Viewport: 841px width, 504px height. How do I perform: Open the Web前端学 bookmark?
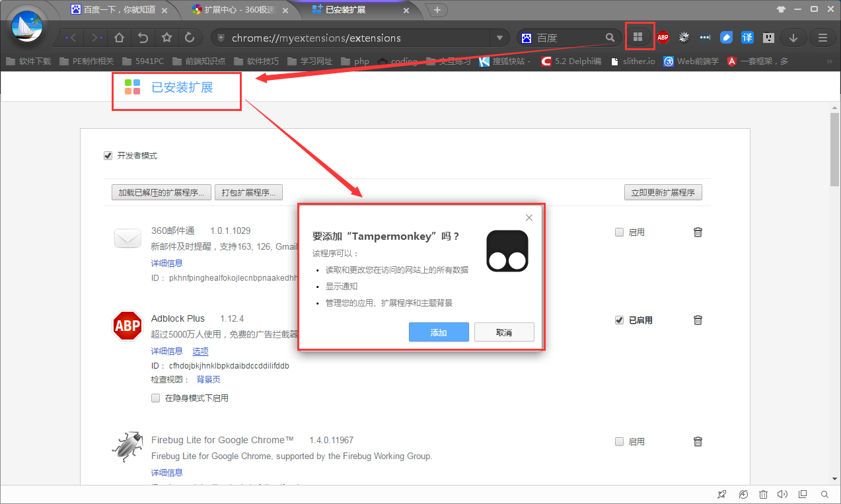(x=691, y=61)
